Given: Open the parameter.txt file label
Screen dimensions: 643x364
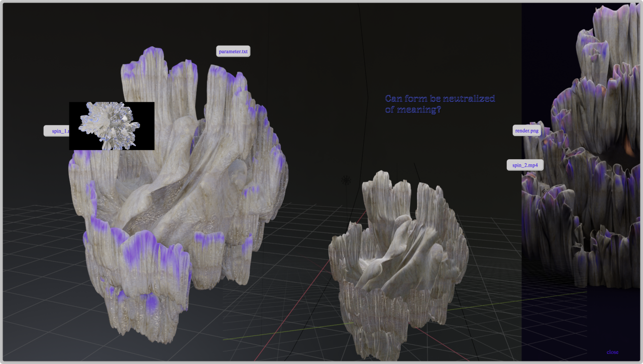Looking at the screenshot, I should click(233, 51).
